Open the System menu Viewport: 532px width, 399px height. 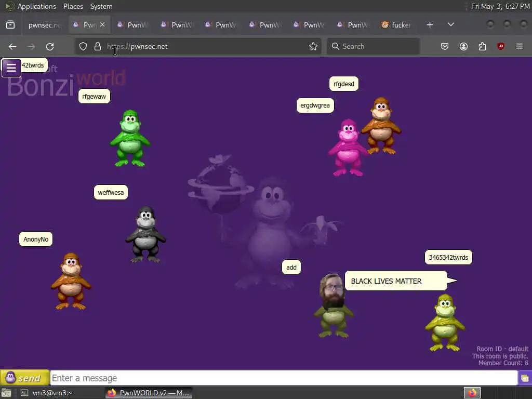click(101, 6)
